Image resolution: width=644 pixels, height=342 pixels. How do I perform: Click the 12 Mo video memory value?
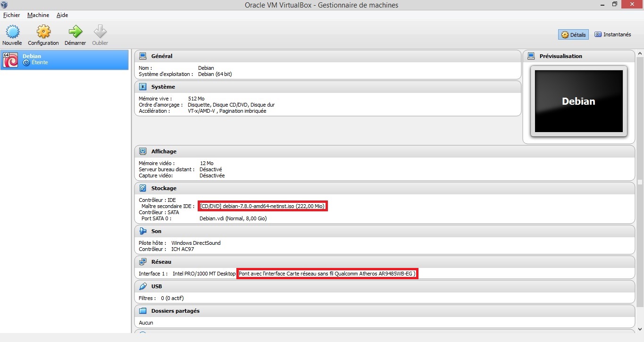(207, 163)
